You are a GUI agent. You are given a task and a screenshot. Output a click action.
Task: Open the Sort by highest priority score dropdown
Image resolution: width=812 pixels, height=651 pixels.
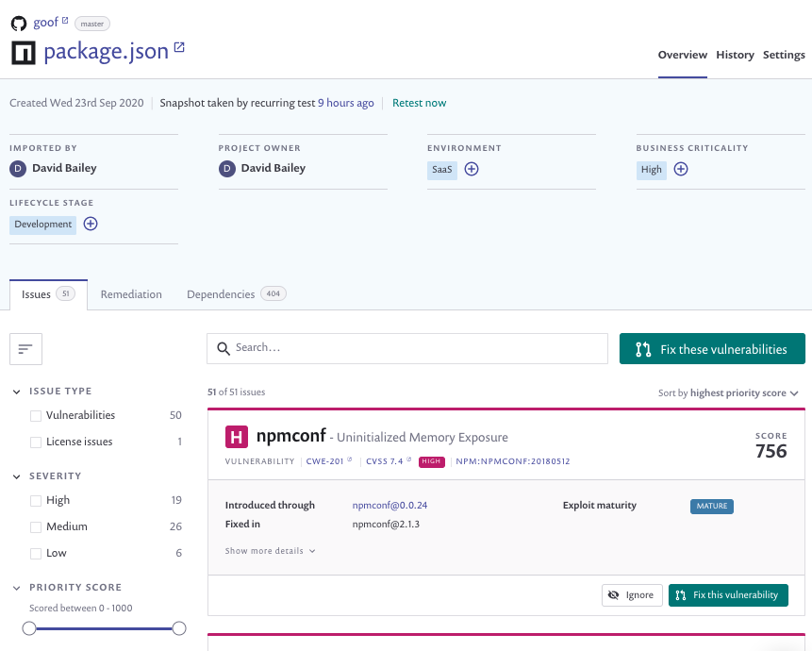point(728,393)
